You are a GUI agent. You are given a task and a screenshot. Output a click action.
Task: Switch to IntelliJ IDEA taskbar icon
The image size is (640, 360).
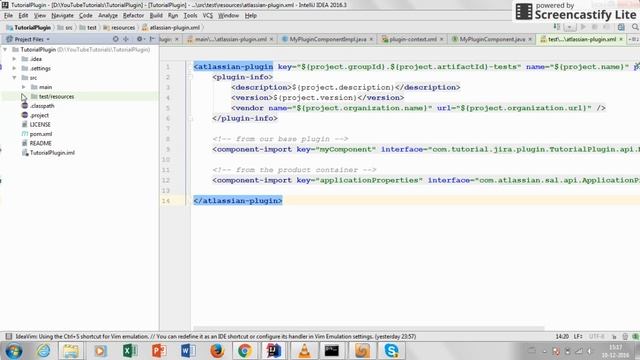(x=274, y=351)
